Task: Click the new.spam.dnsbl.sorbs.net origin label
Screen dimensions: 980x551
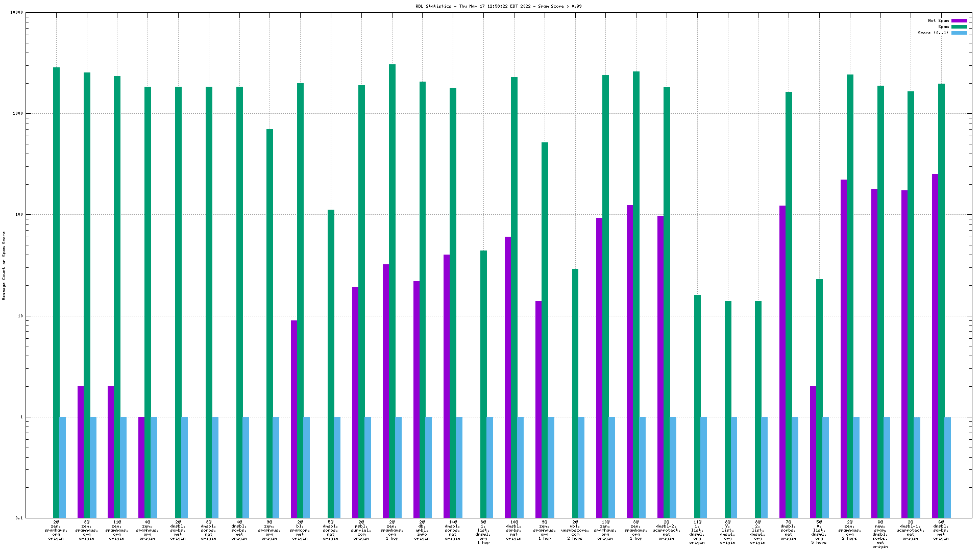Action: pyautogui.click(x=880, y=534)
